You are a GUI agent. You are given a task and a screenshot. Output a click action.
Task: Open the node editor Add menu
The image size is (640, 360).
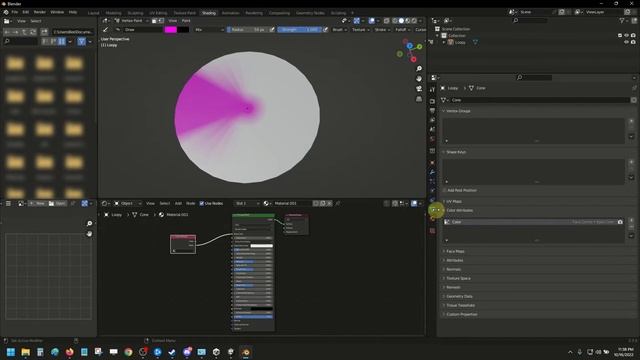tap(178, 203)
